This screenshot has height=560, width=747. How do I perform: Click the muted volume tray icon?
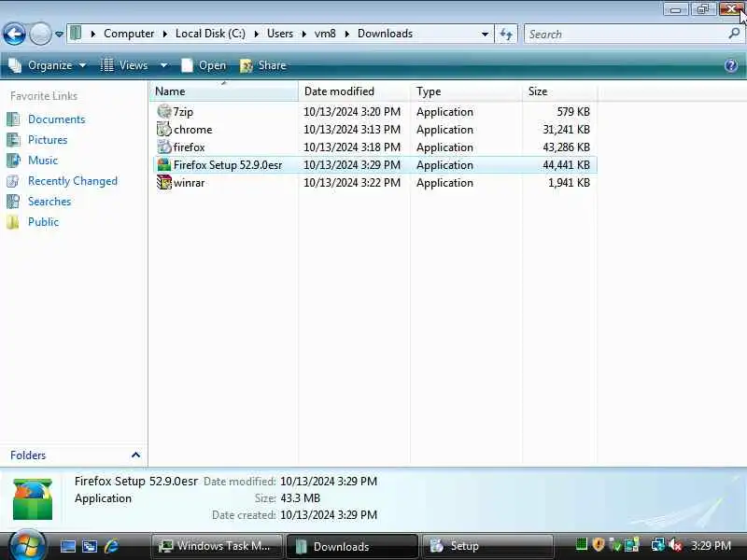pyautogui.click(x=675, y=545)
